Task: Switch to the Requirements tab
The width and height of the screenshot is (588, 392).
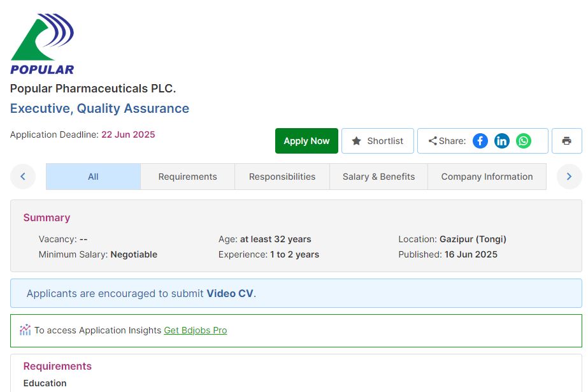Action: pyautogui.click(x=187, y=177)
